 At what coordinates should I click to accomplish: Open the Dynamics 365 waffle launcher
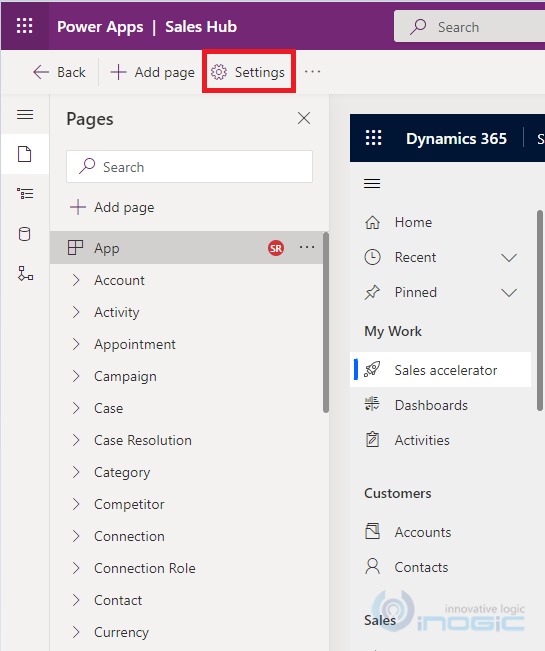coord(373,137)
